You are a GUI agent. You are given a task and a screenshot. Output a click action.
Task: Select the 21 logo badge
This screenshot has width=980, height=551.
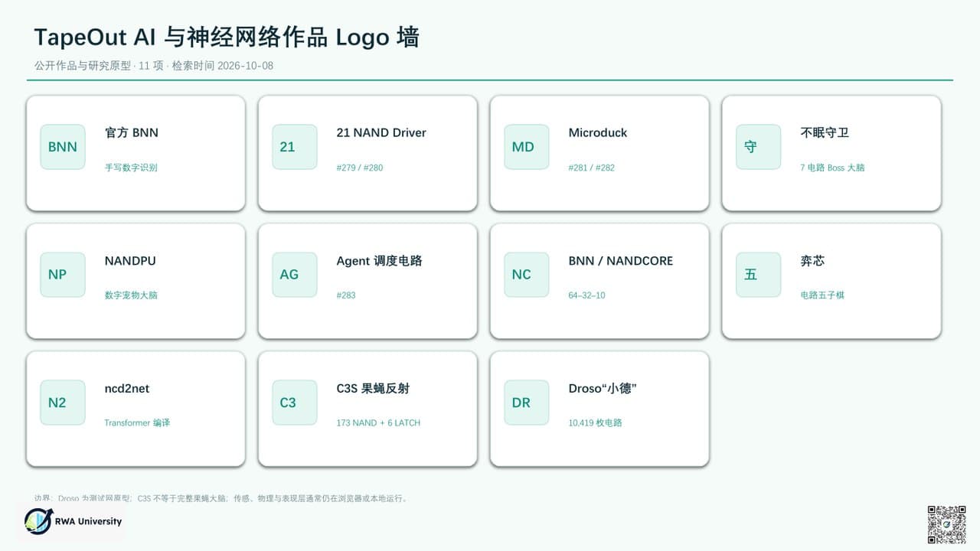[x=295, y=147]
